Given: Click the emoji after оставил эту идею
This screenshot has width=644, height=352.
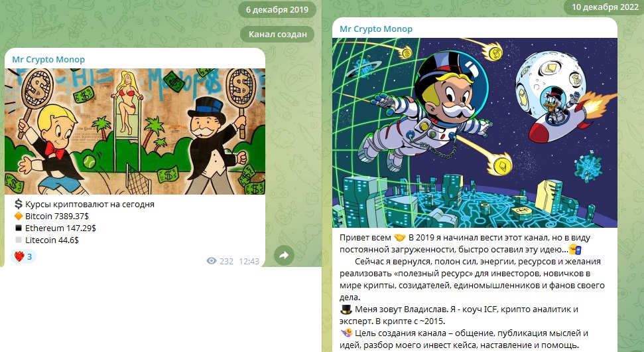Looking at the screenshot, I should pos(574,250).
